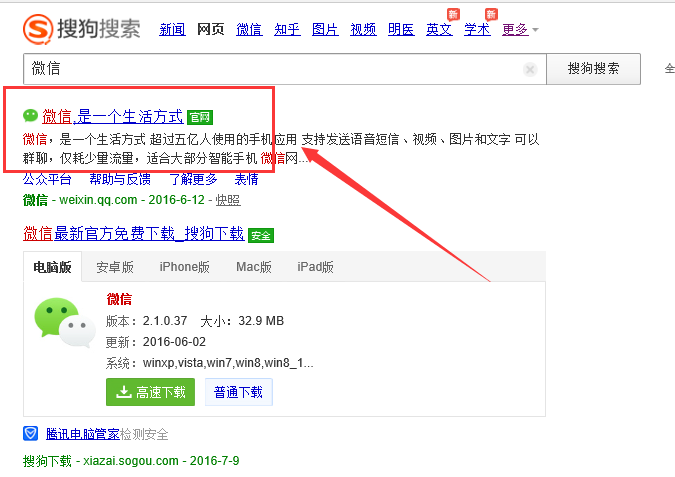Open the 帮助与反馈 sublink
Viewport: 675px width, 477px height.
[120, 179]
